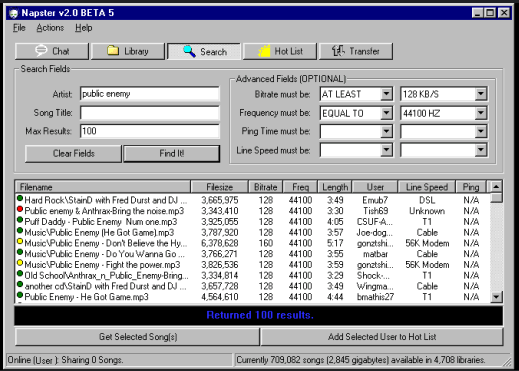Click Get Selected Song(s) button
Viewport: 519px width, 371px height.
pos(137,337)
